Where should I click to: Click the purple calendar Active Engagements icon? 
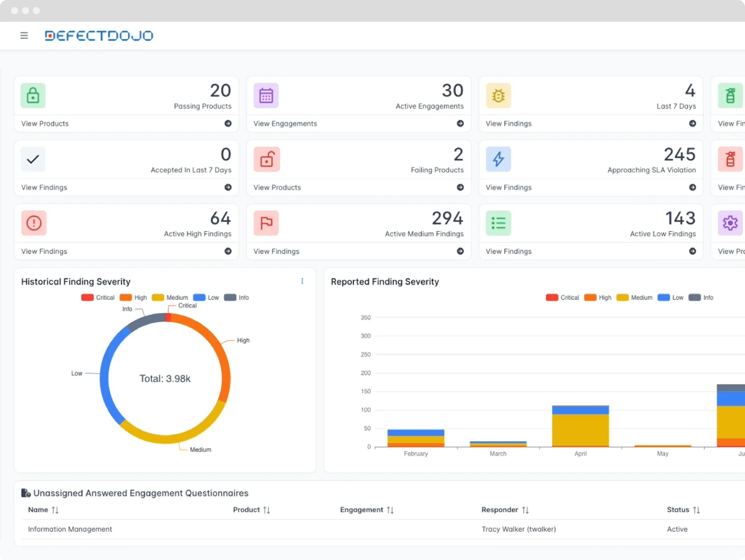[x=266, y=95]
